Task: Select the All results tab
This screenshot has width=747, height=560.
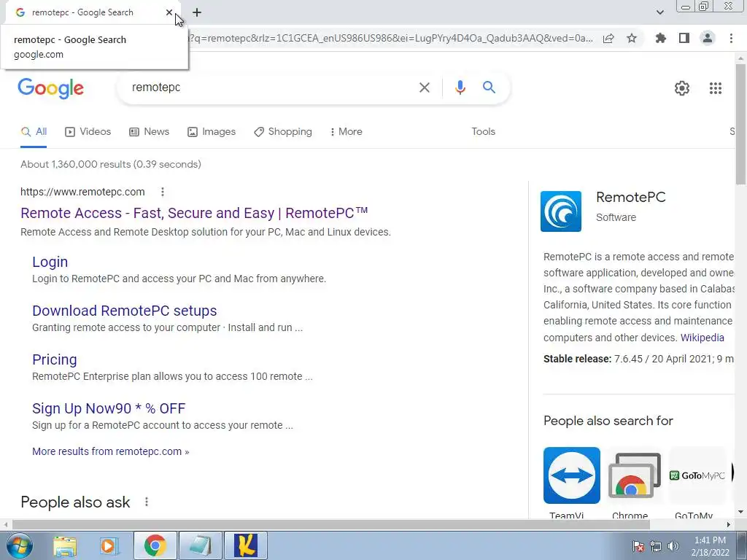Action: 34,132
